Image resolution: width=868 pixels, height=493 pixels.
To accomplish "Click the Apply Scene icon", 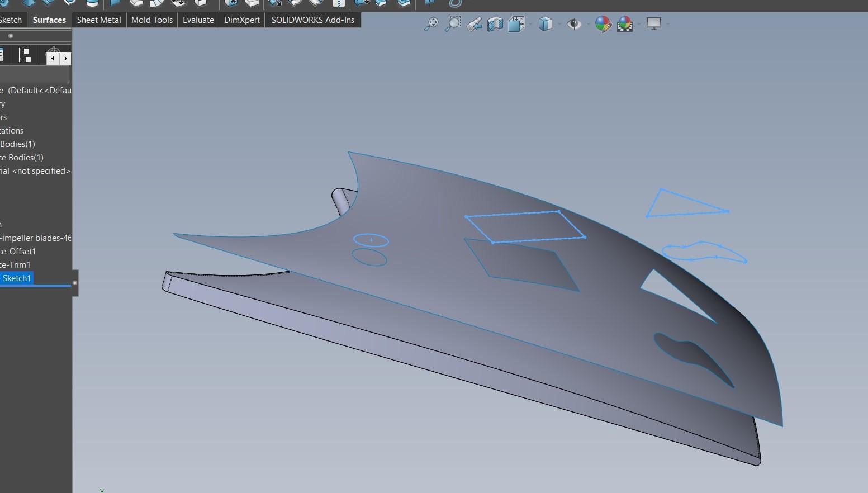I will (x=625, y=24).
